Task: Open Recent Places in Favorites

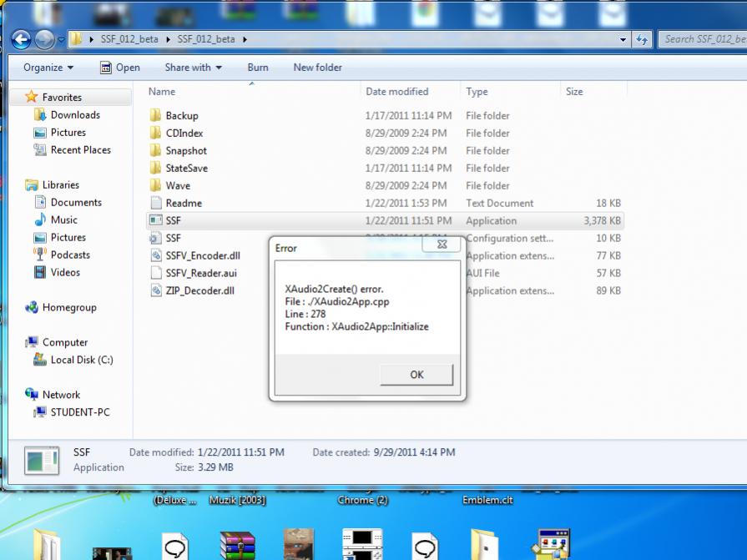Action: tap(80, 150)
